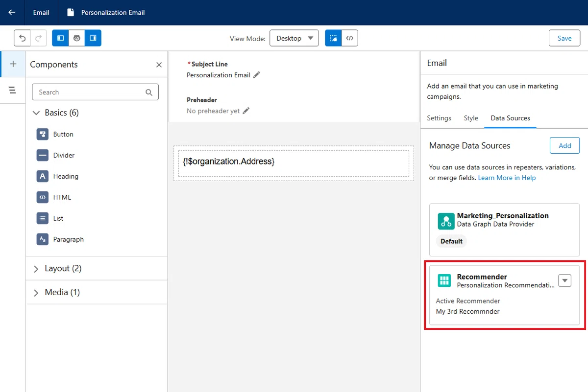Click the Default badge
The height and width of the screenshot is (392, 588).
(451, 241)
